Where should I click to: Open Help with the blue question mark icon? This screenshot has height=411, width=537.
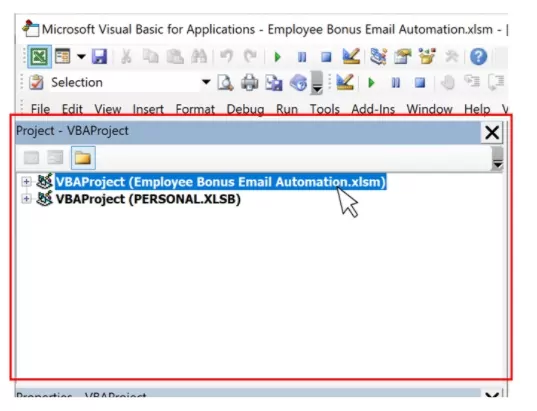[x=478, y=56]
